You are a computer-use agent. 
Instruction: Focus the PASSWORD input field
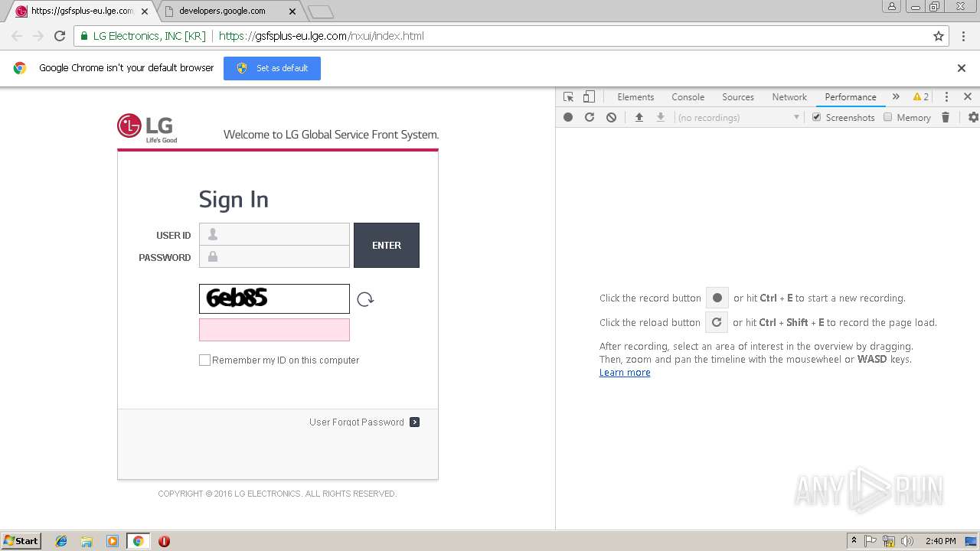274,256
